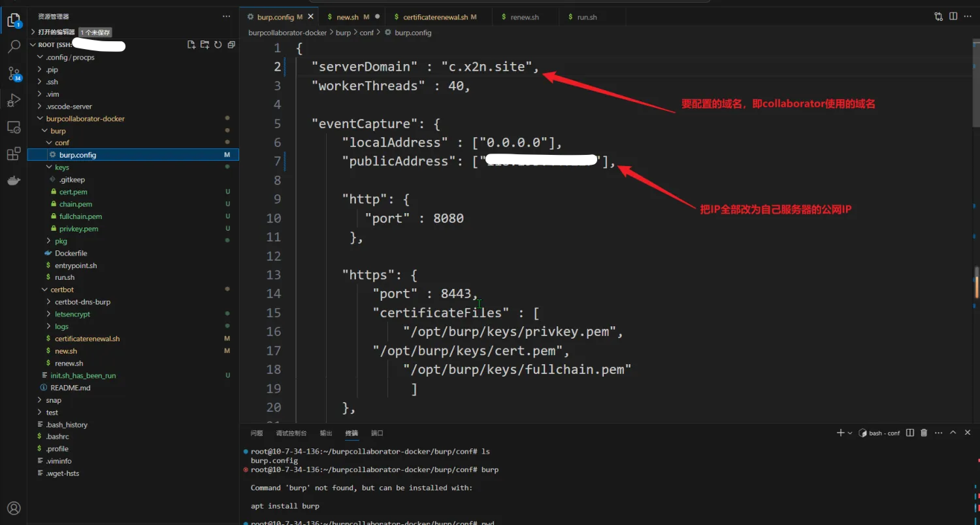This screenshot has height=525, width=980.
Task: Open the Debug Console panel tab
Action: (x=291, y=433)
